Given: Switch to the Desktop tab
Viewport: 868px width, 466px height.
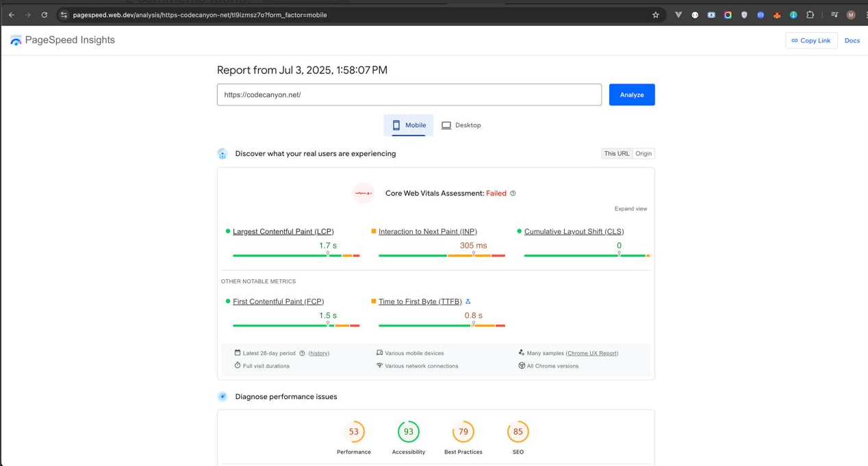Looking at the screenshot, I should (461, 125).
